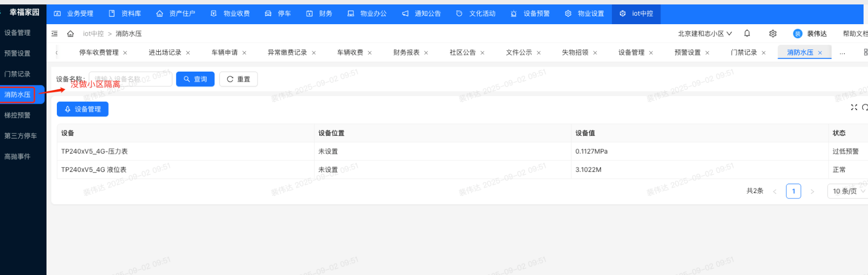Click the 查询 search button
Viewport: 868px width, 275px height.
[195, 79]
